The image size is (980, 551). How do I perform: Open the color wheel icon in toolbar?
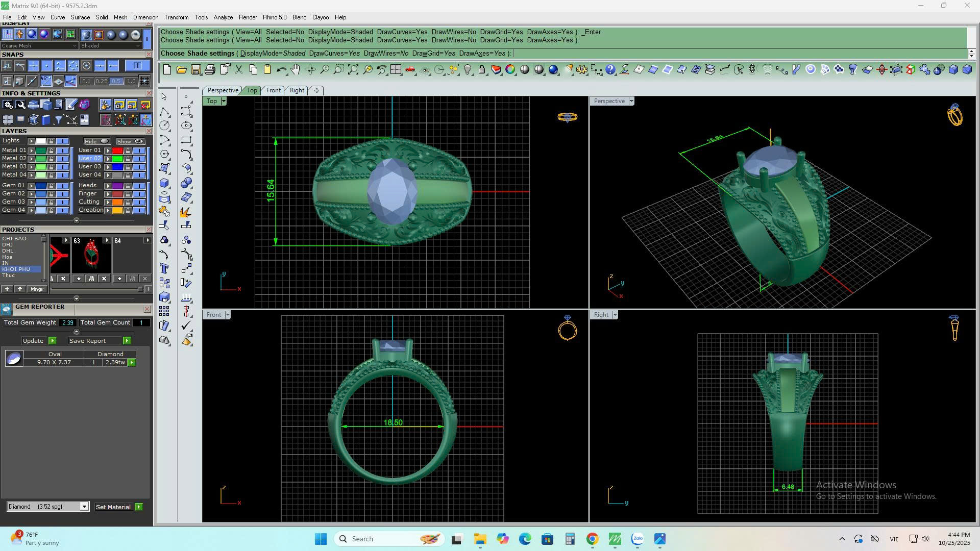tap(510, 70)
